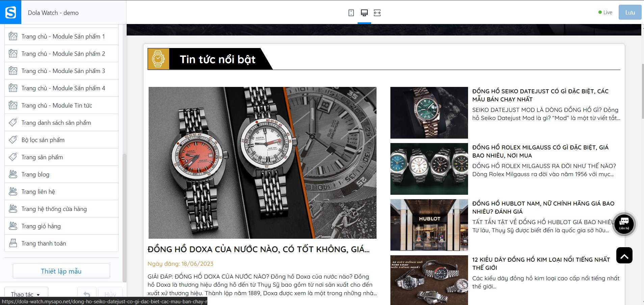The width and height of the screenshot is (644, 305).
Task: Click the icon beside Trang thanh toán
Action: tap(13, 243)
